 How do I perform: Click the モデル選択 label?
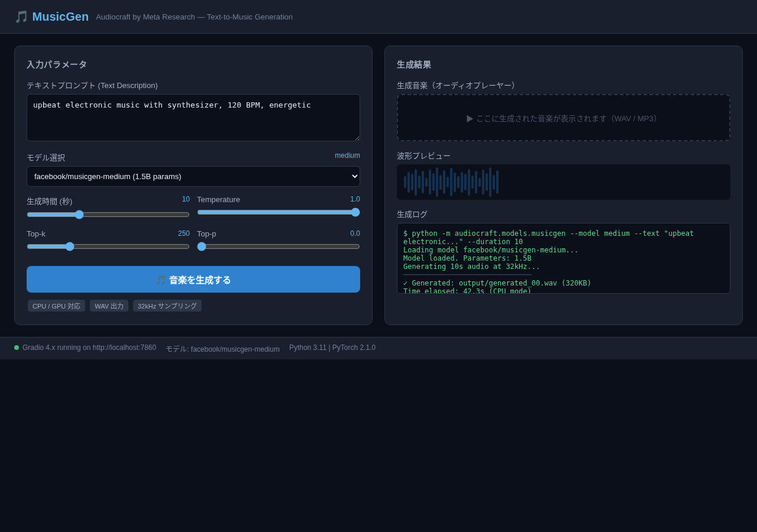click(x=46, y=158)
